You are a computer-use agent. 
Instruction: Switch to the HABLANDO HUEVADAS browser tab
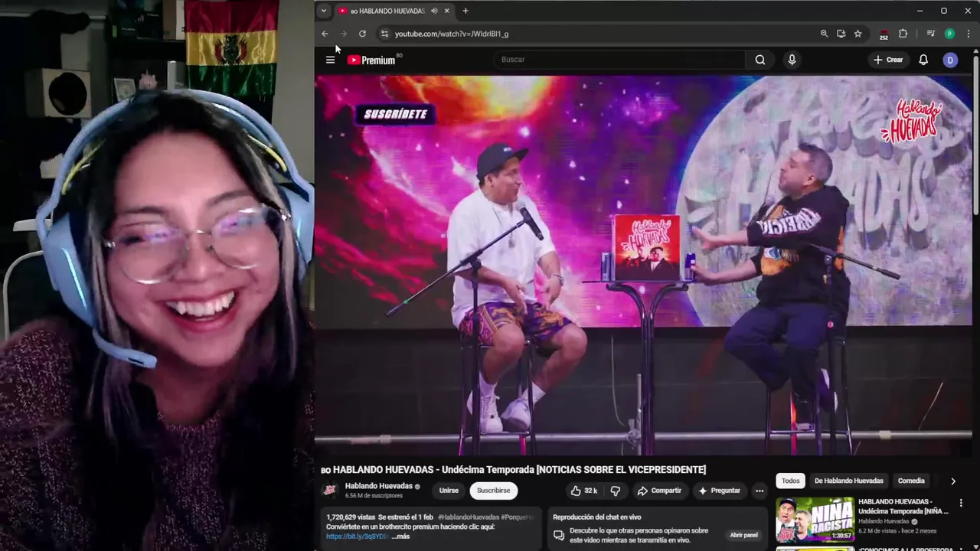[x=387, y=11]
